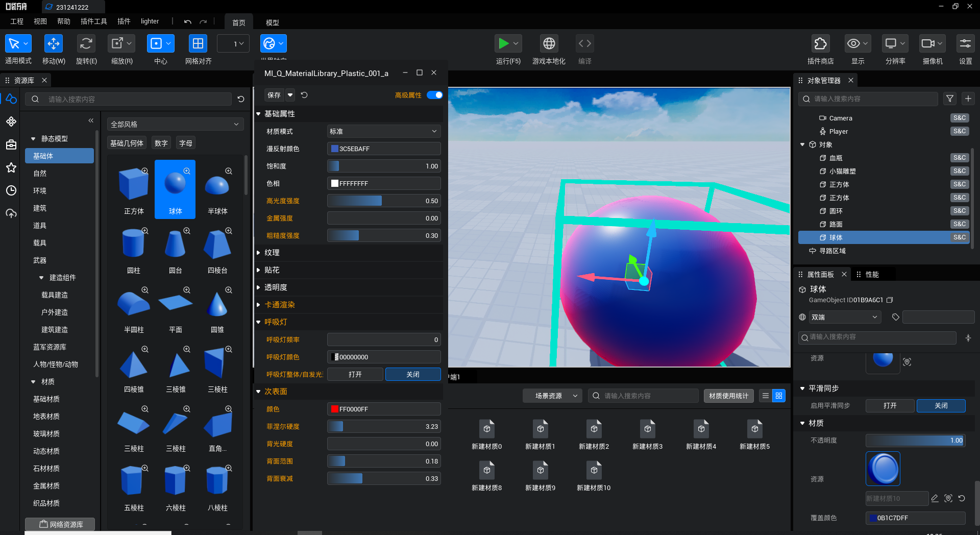Switch scene resources to grid view
This screenshot has width=980, height=535.
pos(779,396)
